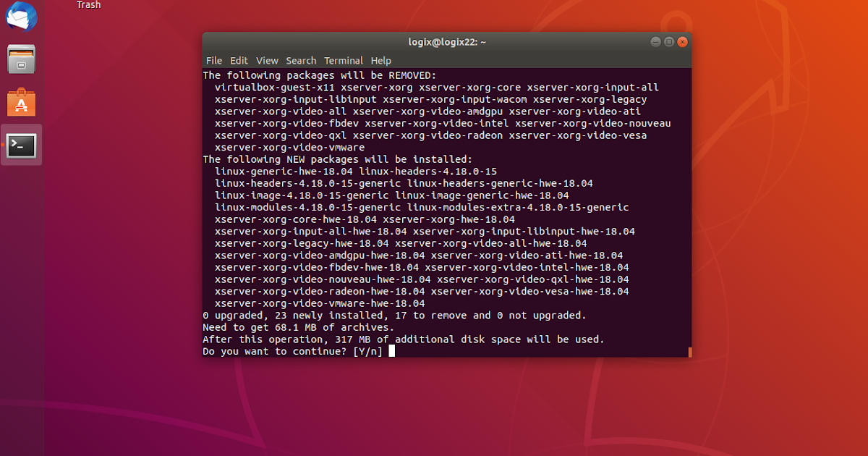Open the Files file manager dock icon

click(x=21, y=59)
